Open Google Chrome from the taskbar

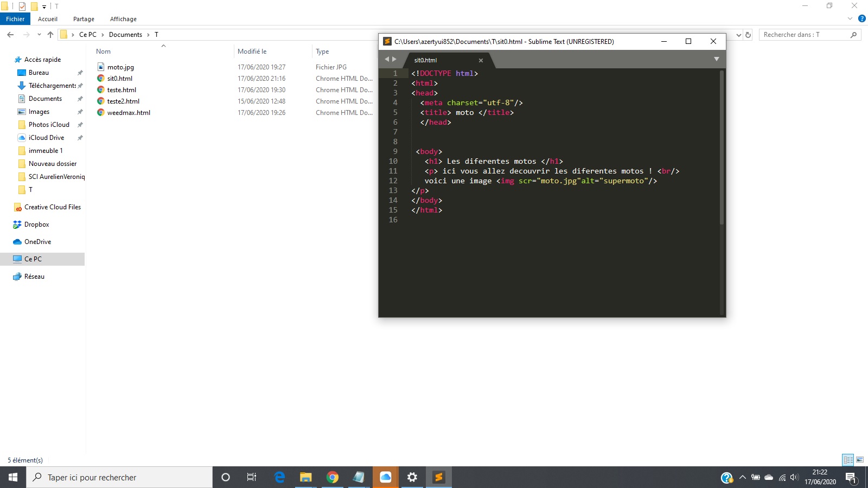333,477
